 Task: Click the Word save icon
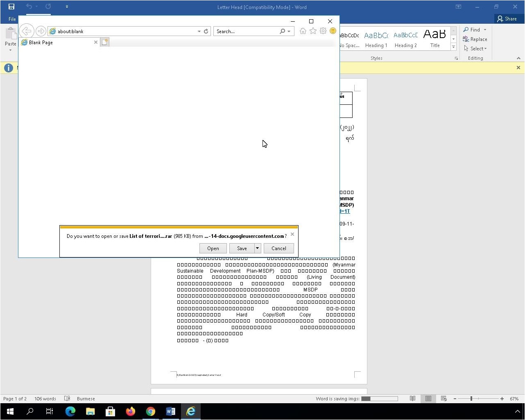[11, 7]
